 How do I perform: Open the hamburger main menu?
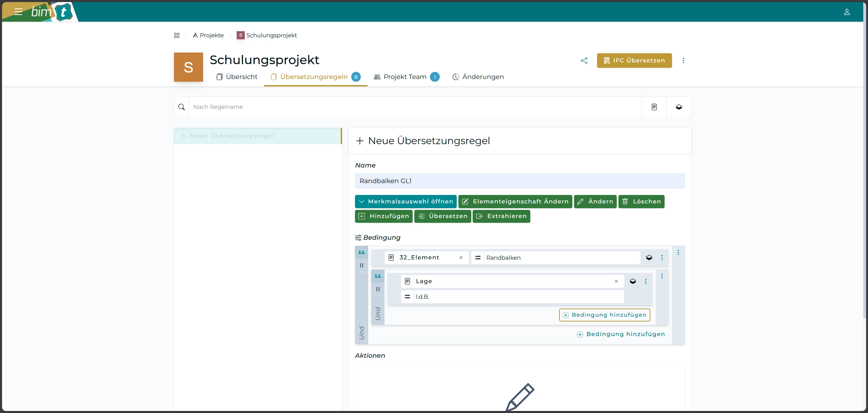[x=18, y=12]
